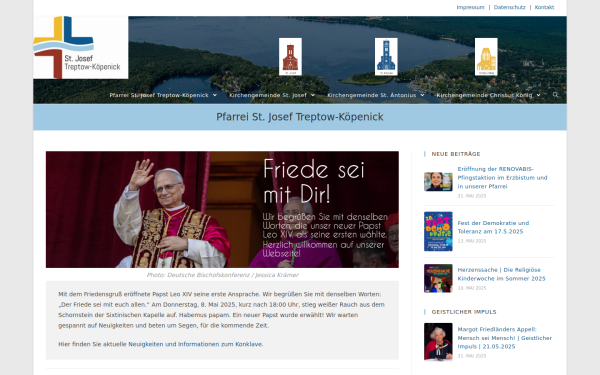600x375 pixels.
Task: Expand the Kirchengemeinde St. Antonius menu chevron
Action: pos(422,95)
